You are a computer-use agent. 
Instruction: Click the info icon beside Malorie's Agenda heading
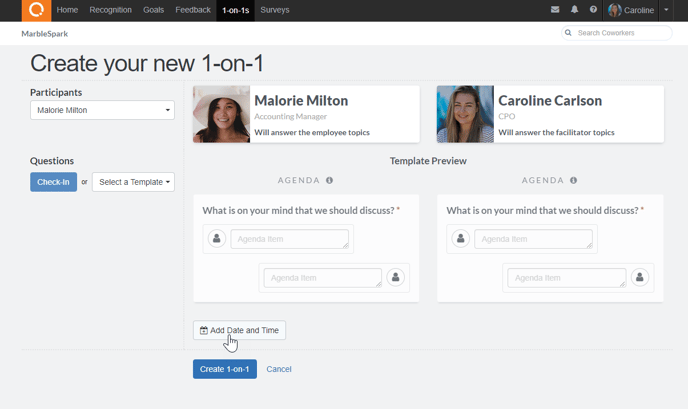point(330,180)
